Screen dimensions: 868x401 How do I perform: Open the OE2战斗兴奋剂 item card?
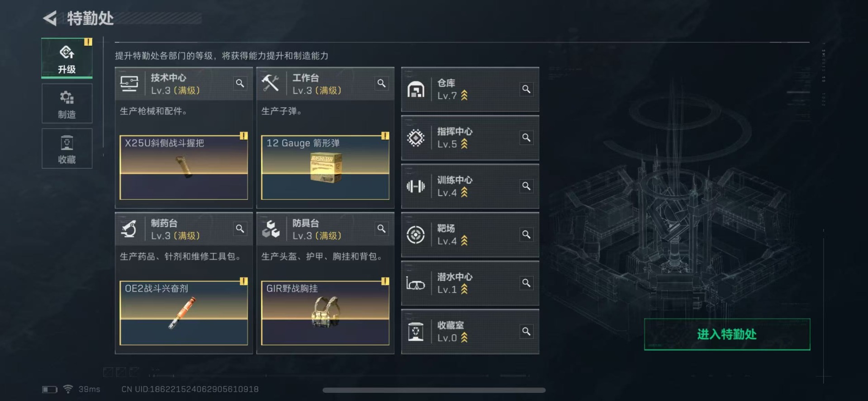(x=184, y=313)
